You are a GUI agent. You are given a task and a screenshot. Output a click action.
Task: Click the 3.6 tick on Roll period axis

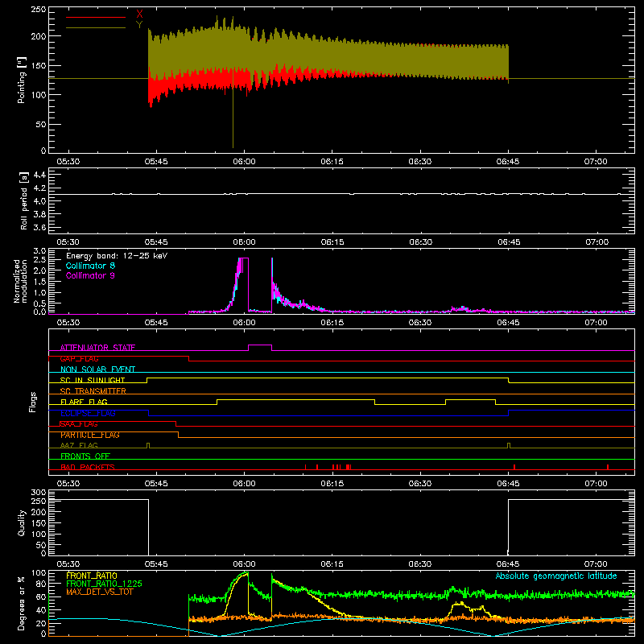[x=39, y=227]
